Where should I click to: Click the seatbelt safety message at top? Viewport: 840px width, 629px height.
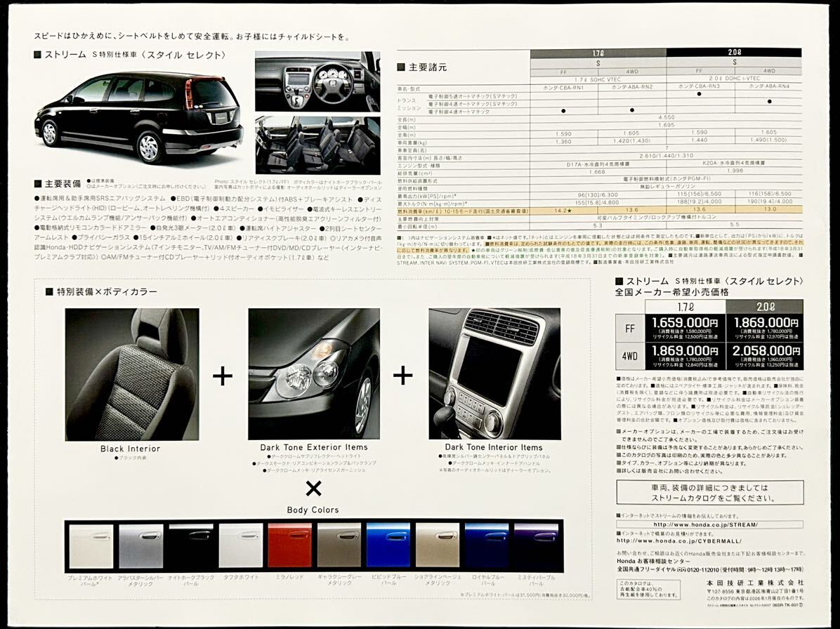[192, 37]
